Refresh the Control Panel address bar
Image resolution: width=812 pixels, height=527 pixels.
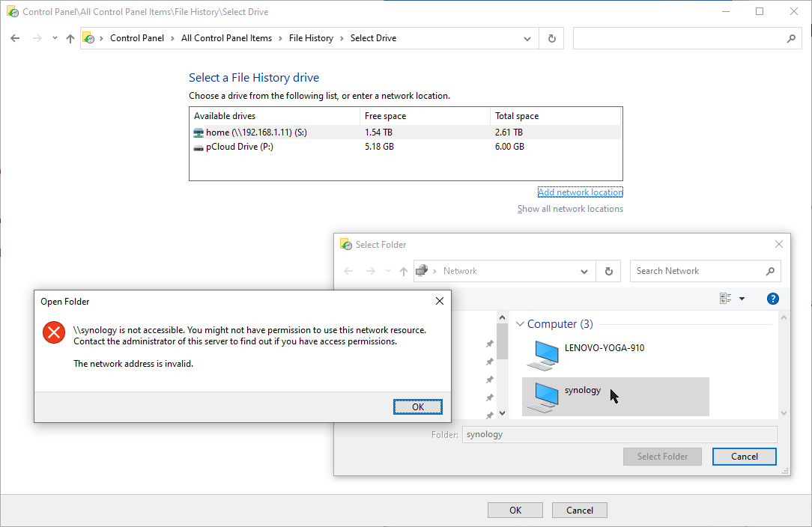click(x=552, y=38)
